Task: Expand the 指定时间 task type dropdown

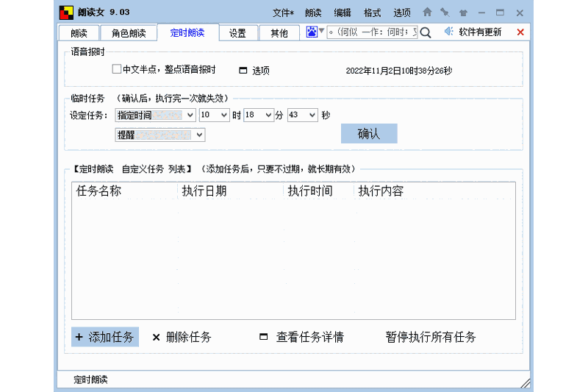Action: (x=190, y=115)
